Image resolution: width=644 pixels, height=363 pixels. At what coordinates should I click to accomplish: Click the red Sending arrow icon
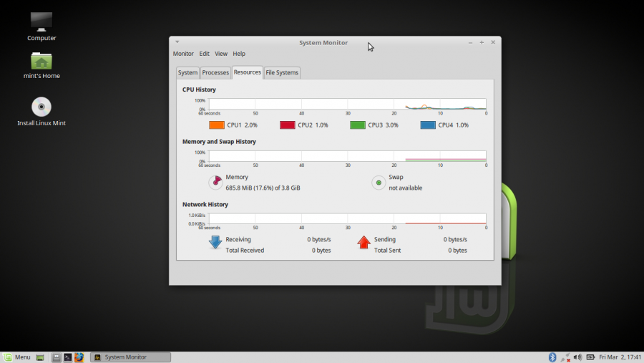[364, 242]
